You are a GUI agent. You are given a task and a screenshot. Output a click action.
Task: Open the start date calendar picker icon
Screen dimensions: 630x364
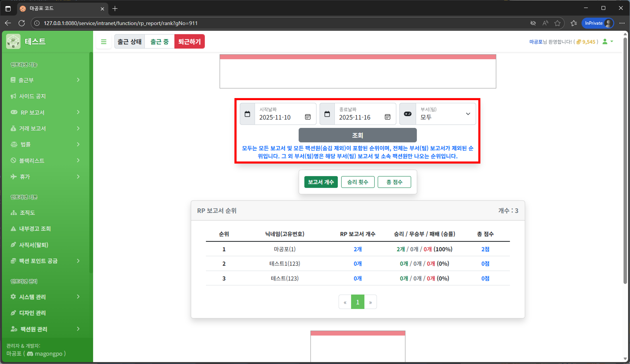307,117
